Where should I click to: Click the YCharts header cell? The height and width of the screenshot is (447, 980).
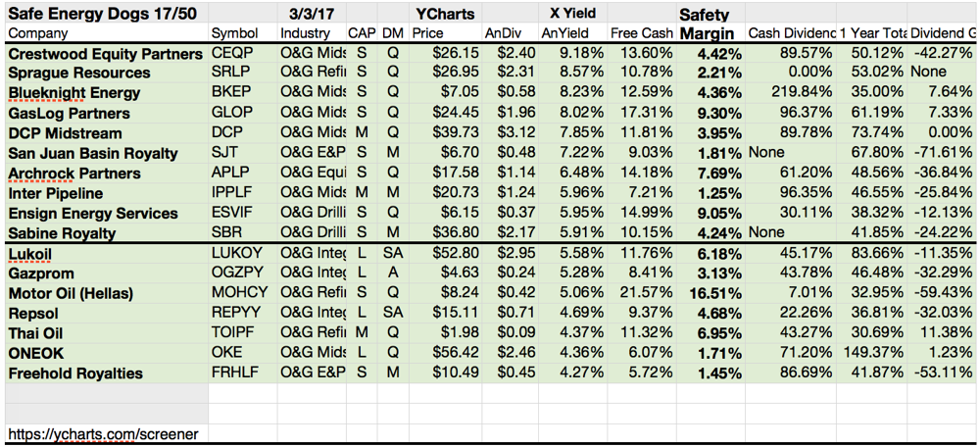click(445, 14)
